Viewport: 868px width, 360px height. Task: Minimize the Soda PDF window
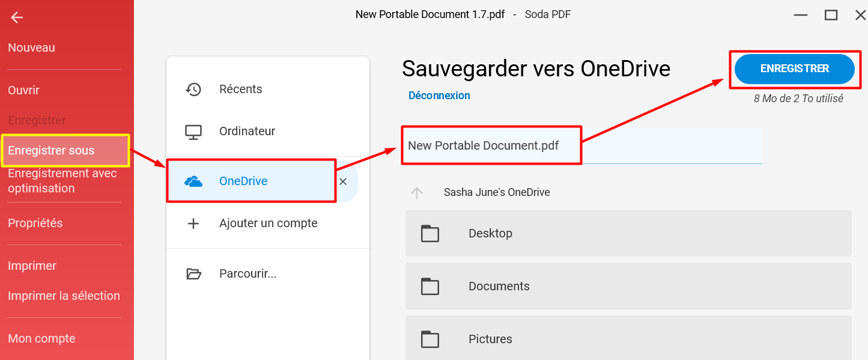[x=800, y=15]
